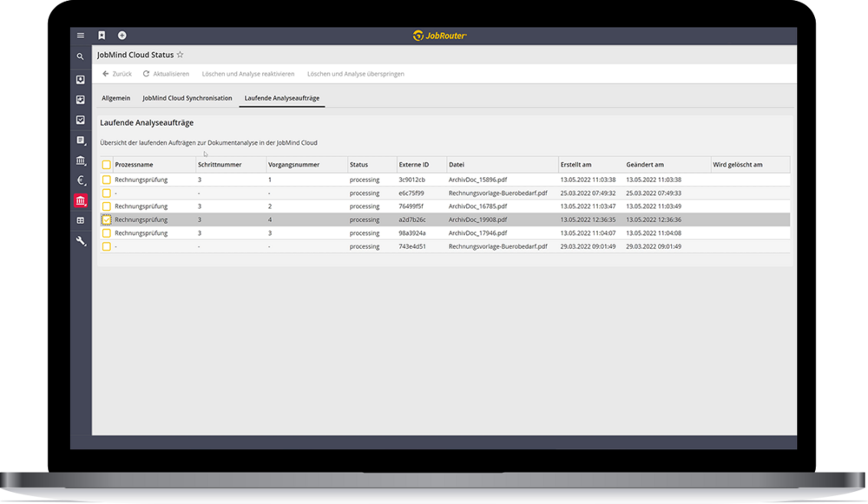Image resolution: width=868 pixels, height=504 pixels.
Task: Click the red highlighted building icon in sidebar
Action: click(81, 201)
